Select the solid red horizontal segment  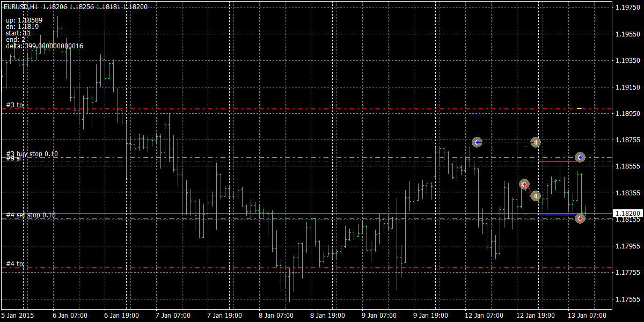[x=558, y=161]
